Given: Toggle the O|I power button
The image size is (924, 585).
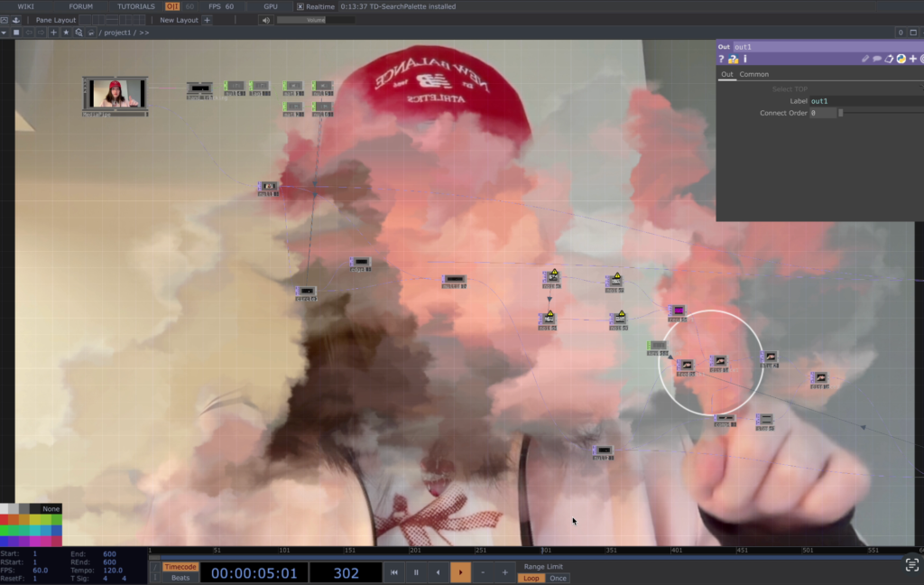Looking at the screenshot, I should pos(172,6).
